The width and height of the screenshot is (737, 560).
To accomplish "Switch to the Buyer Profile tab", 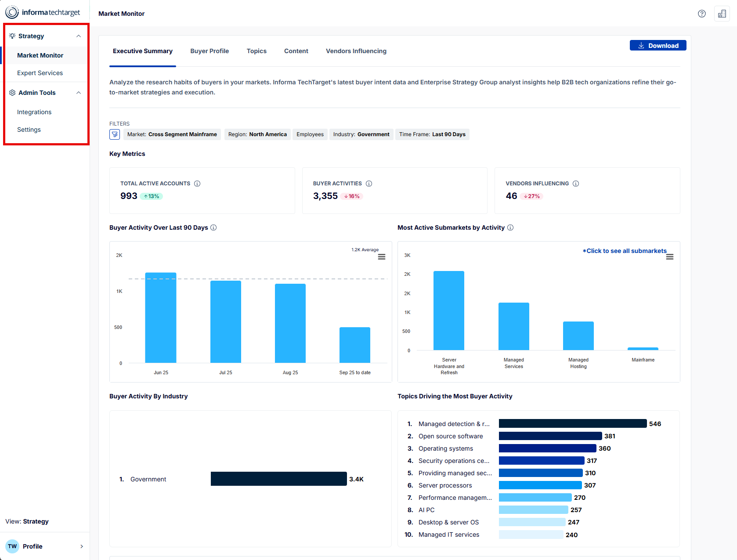I will click(210, 51).
